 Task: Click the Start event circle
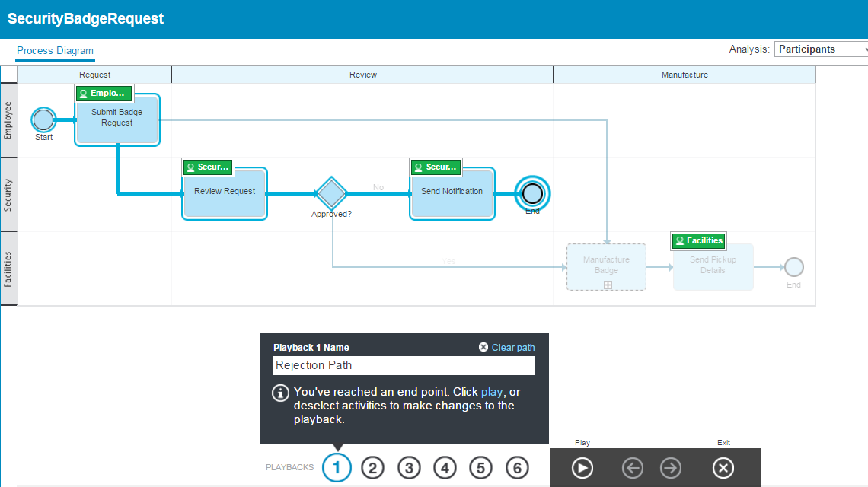pyautogui.click(x=43, y=119)
